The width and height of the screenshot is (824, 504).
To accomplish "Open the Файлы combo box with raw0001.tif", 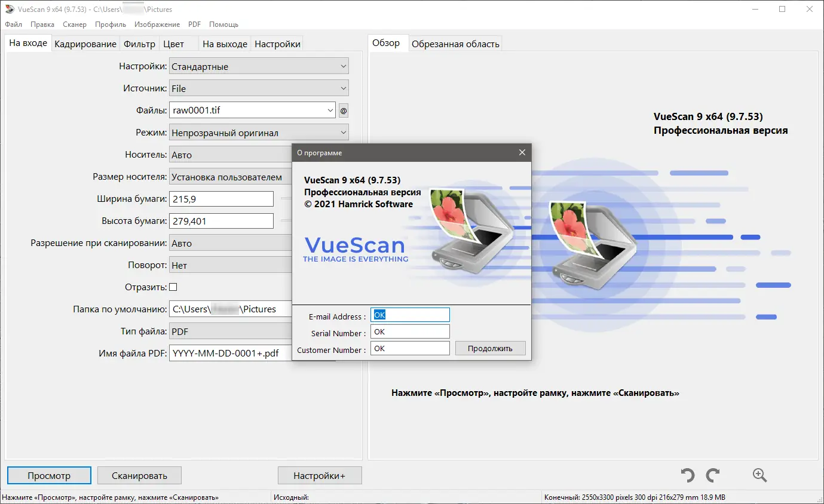I will pyautogui.click(x=253, y=110).
